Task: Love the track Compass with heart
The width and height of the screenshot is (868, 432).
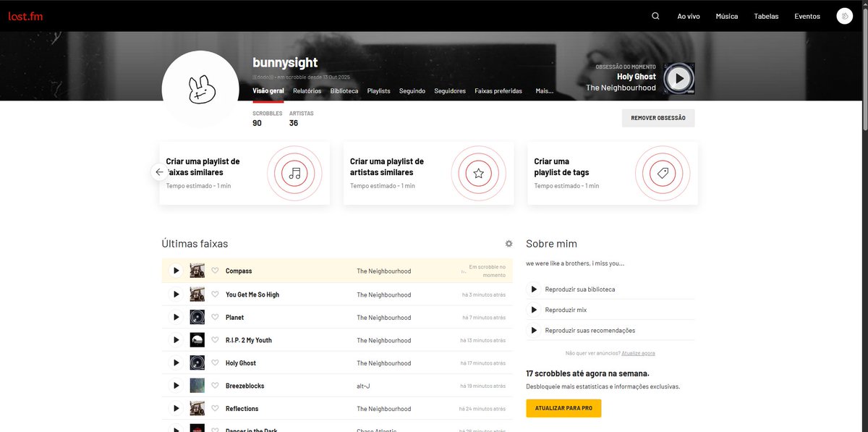Action: 215,271
